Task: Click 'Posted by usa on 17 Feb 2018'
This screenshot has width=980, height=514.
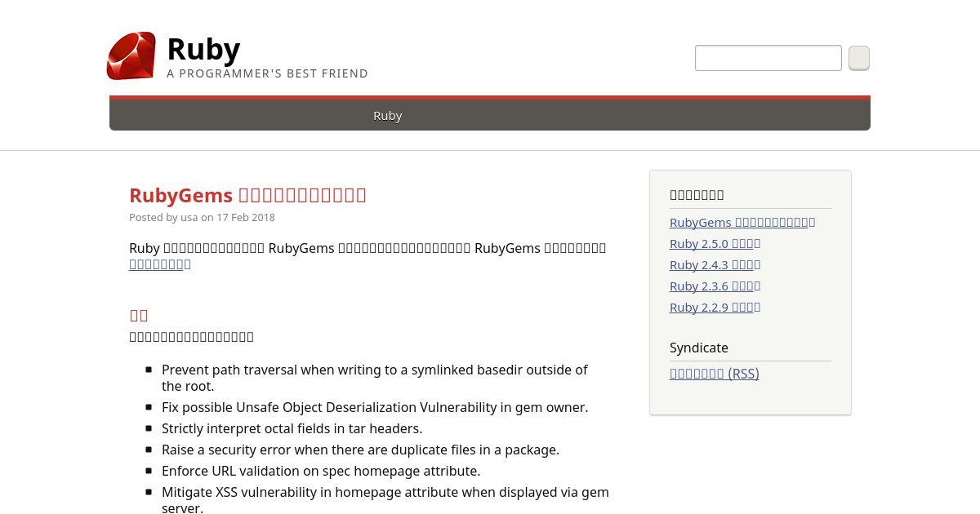Action: (202, 217)
